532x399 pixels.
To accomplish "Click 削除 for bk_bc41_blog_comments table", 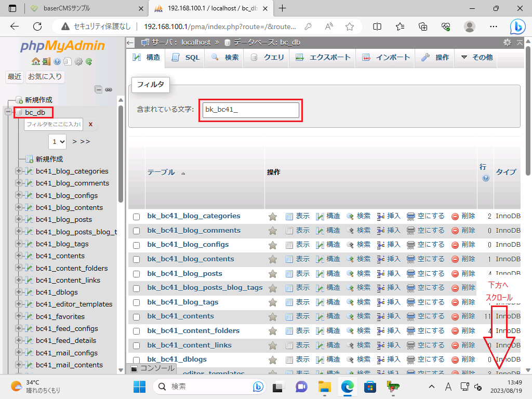I will coord(463,231).
